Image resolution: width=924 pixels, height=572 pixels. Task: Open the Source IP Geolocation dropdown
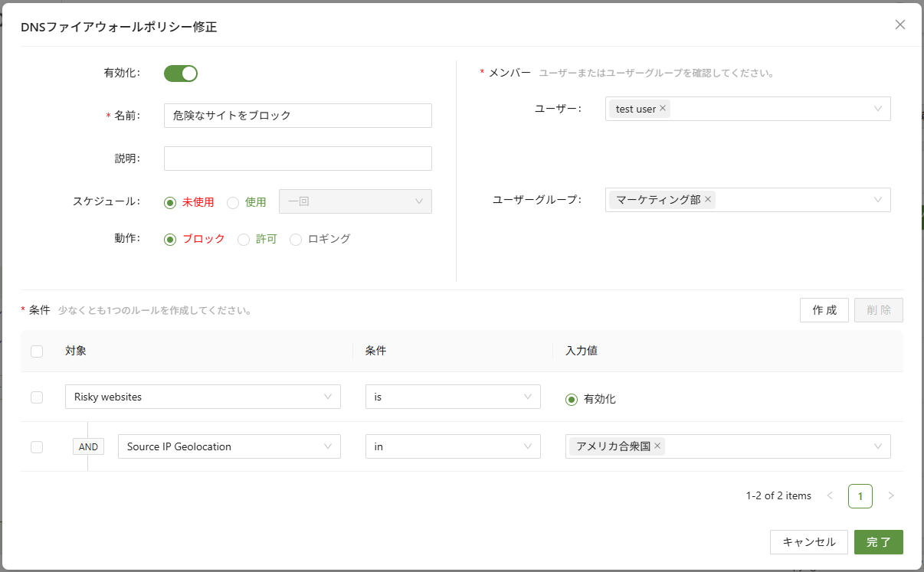pyautogui.click(x=229, y=446)
